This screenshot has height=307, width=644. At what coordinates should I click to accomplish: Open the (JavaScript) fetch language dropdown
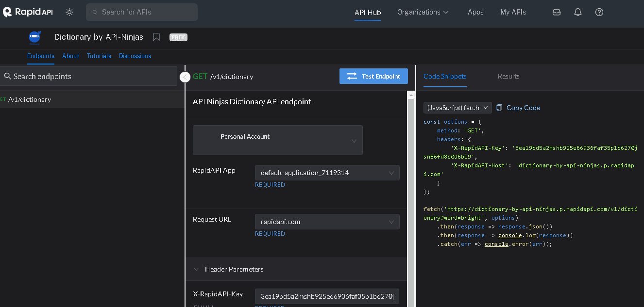458,108
